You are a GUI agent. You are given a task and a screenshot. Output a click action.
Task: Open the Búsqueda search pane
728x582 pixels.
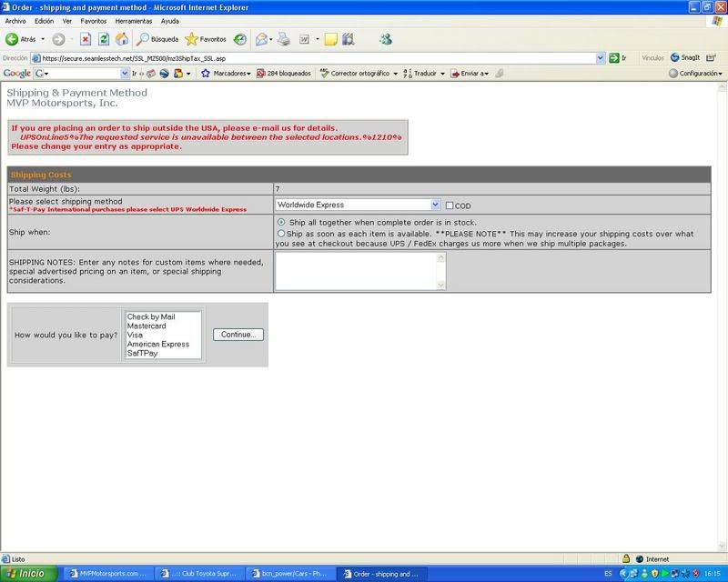point(157,39)
